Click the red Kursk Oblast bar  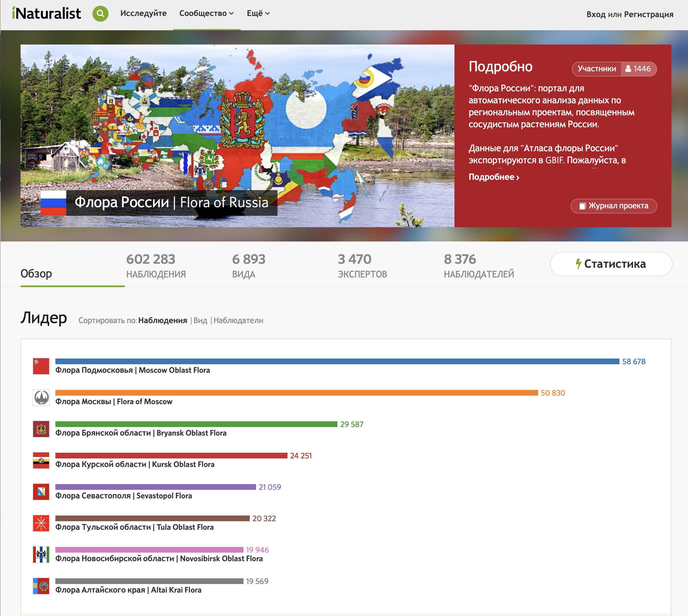171,456
